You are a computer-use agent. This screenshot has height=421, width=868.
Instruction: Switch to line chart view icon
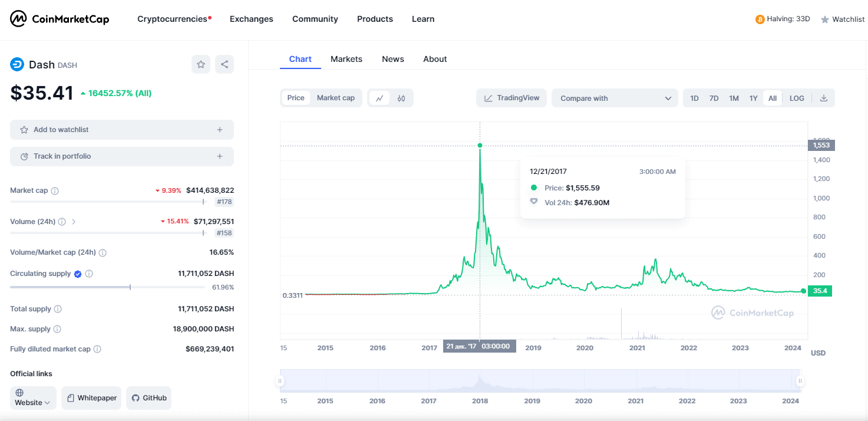(379, 98)
